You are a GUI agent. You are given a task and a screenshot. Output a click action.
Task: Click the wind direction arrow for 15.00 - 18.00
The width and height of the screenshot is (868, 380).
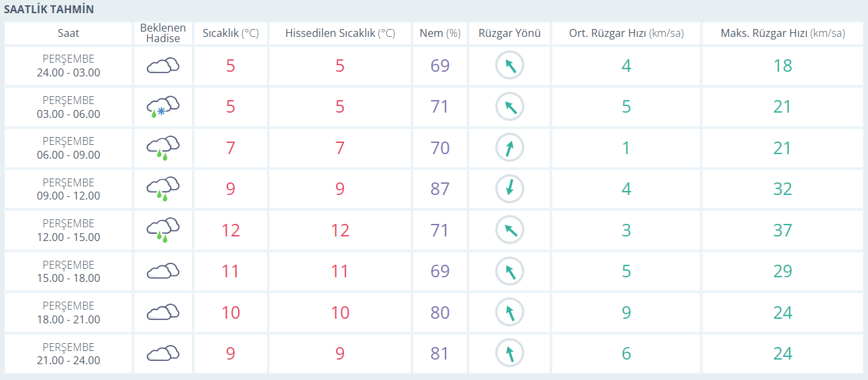pos(509,271)
